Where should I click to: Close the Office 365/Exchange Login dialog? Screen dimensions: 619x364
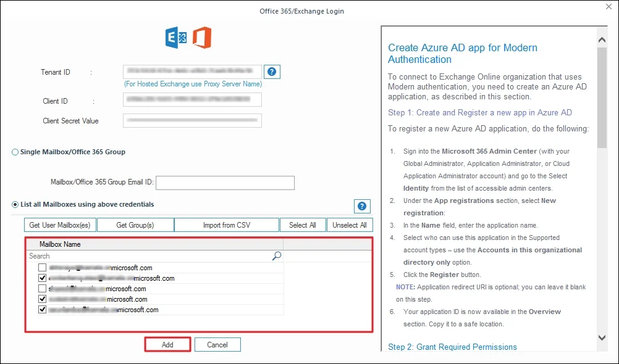608,7
